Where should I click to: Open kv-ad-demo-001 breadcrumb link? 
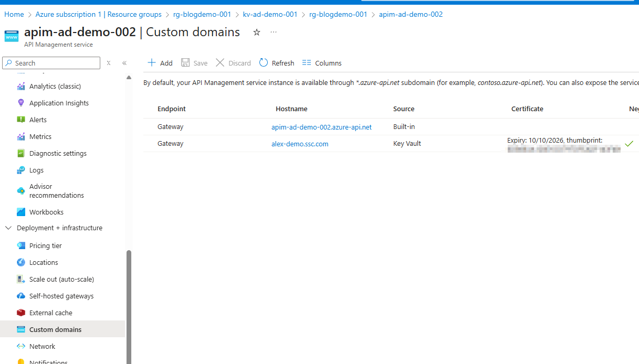[x=270, y=15]
